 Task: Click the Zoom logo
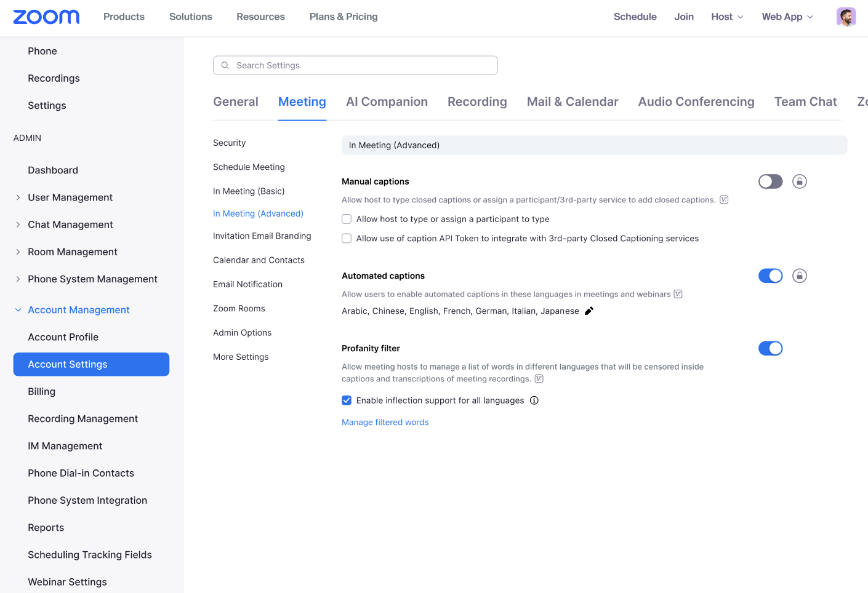click(46, 17)
